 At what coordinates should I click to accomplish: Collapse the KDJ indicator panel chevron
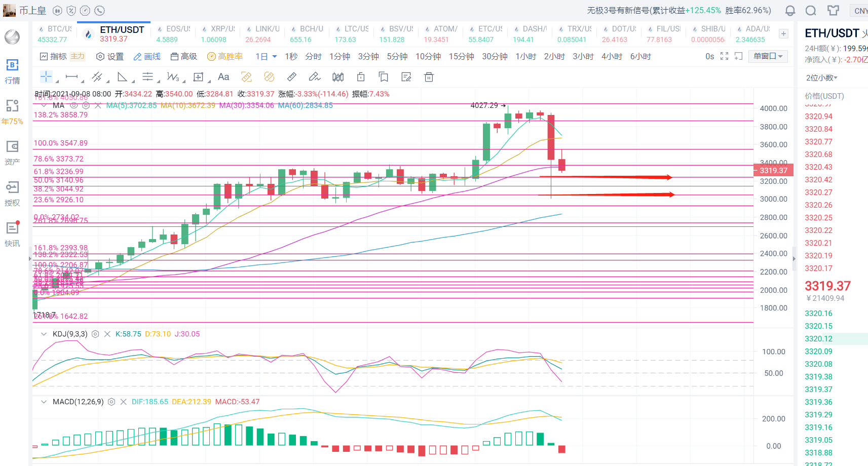point(44,334)
